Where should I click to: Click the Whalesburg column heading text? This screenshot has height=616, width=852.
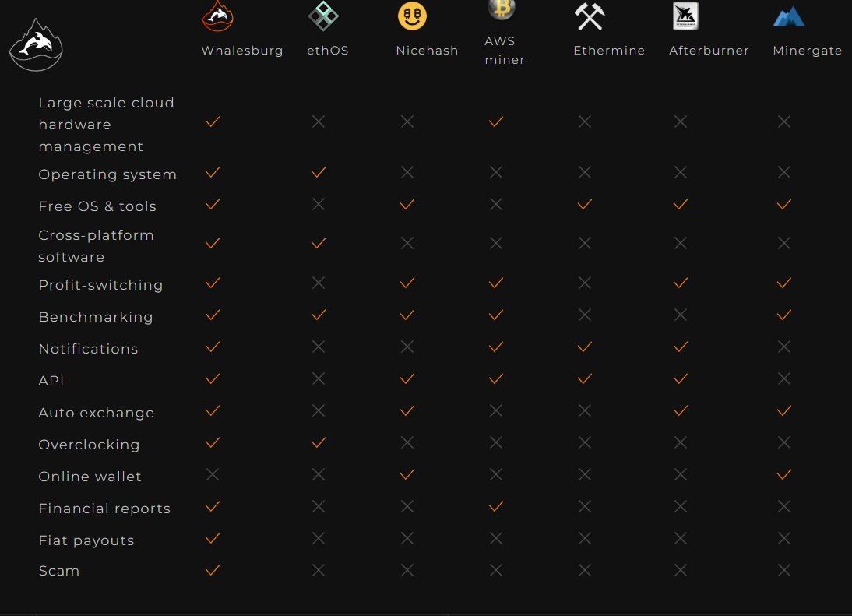click(x=241, y=51)
